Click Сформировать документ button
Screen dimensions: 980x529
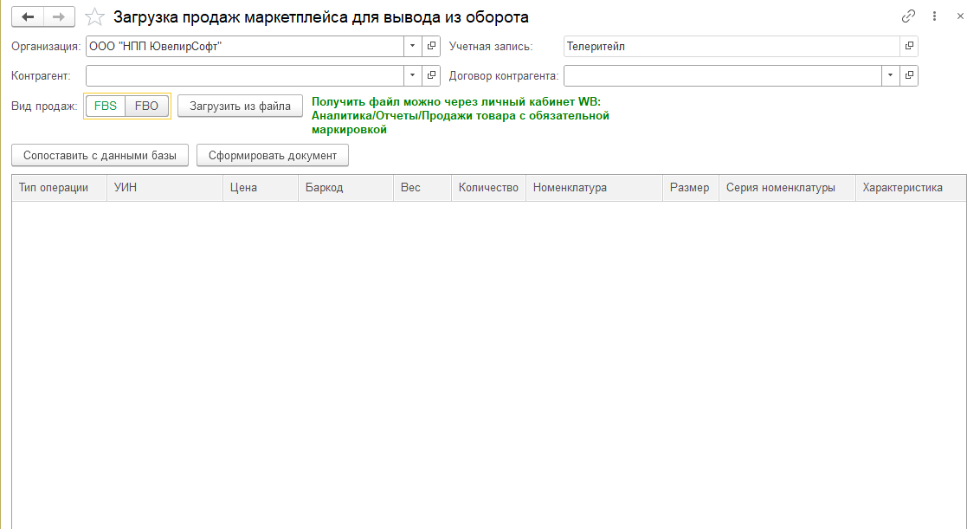tap(273, 155)
